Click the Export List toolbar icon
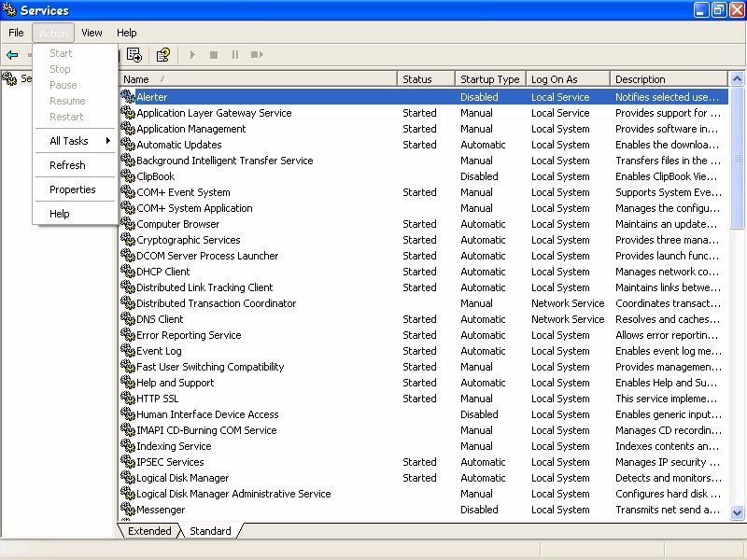 (x=134, y=55)
